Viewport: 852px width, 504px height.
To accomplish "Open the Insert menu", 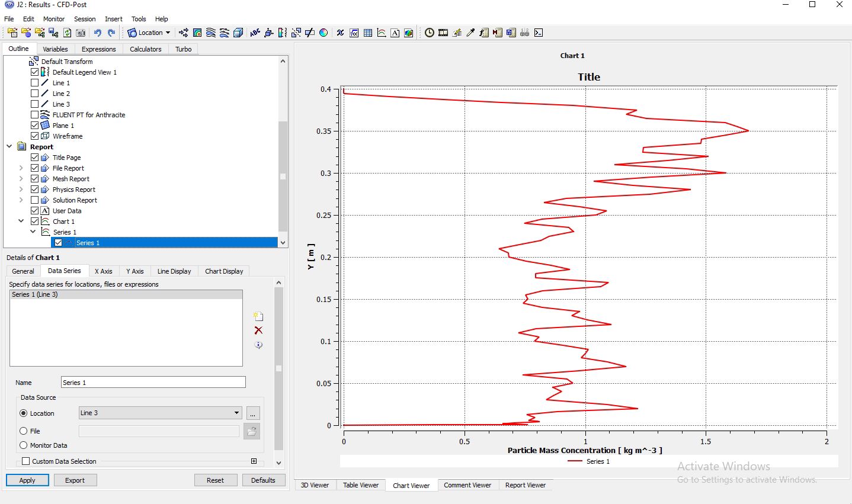I will pos(114,19).
